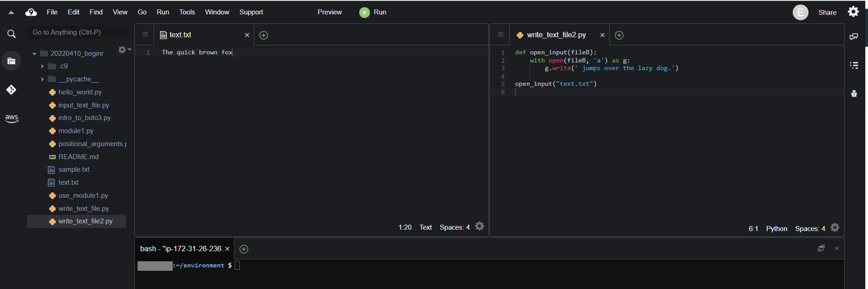Click the Cloud9 cloud logo icon
Viewport: 868px width, 289px height.
[31, 12]
